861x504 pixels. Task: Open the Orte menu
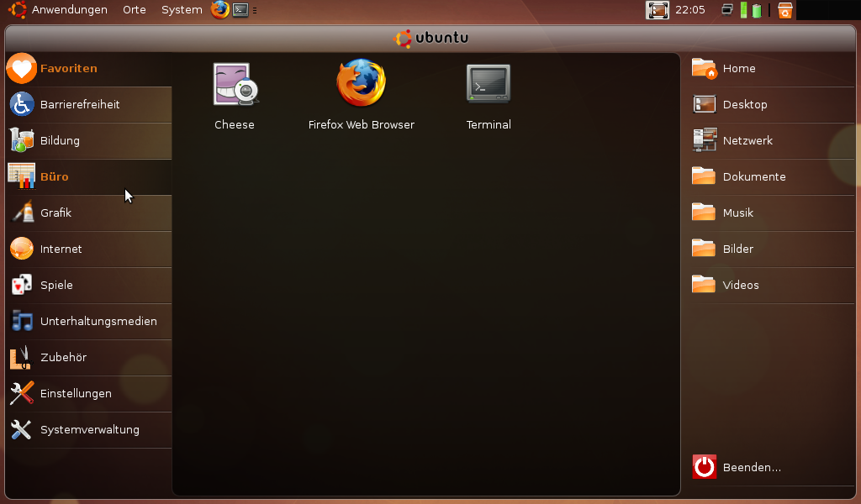135,10
